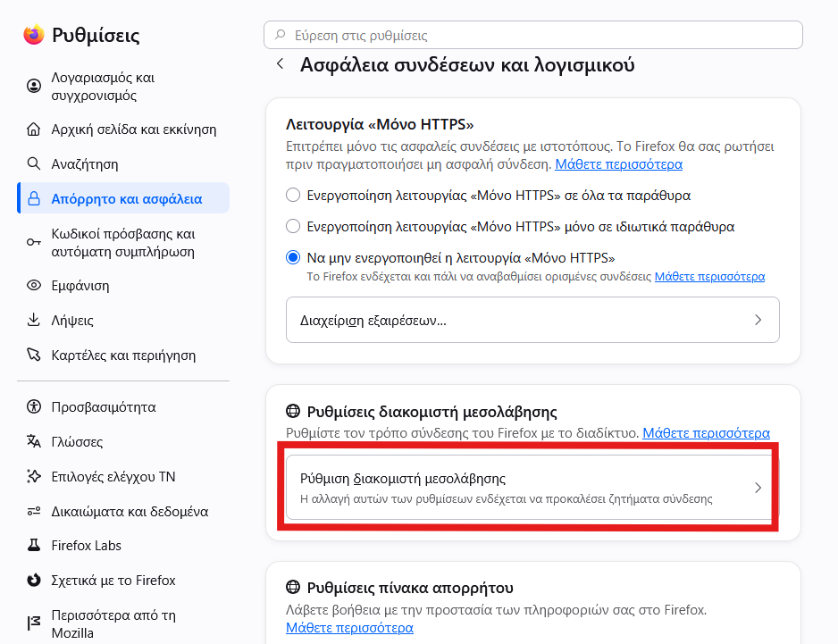
Task: Click the flask icon for Firefox Labs
Action: pos(34,545)
